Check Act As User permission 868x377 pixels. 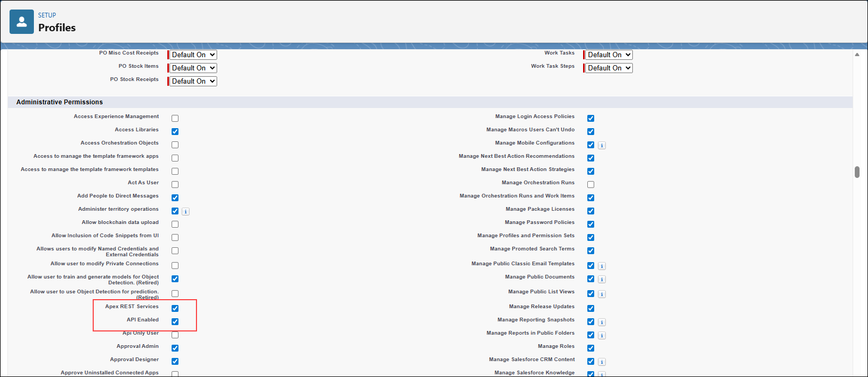(x=175, y=185)
